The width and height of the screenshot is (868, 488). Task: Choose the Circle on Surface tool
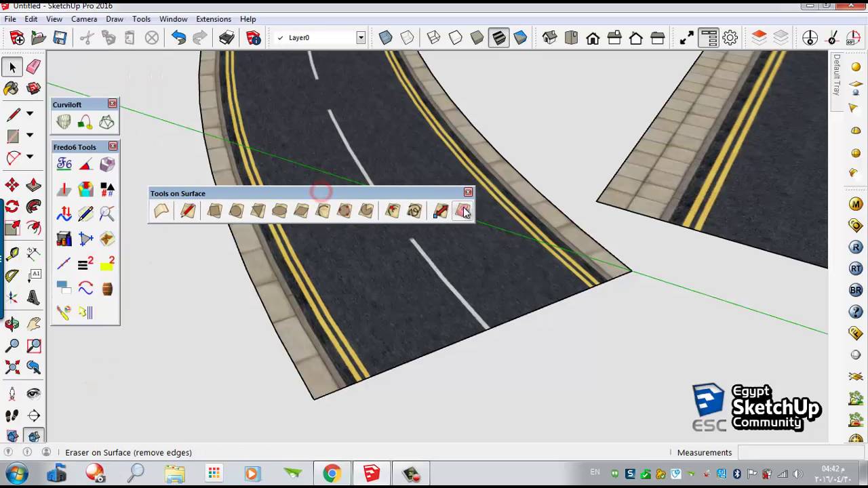[x=236, y=211]
